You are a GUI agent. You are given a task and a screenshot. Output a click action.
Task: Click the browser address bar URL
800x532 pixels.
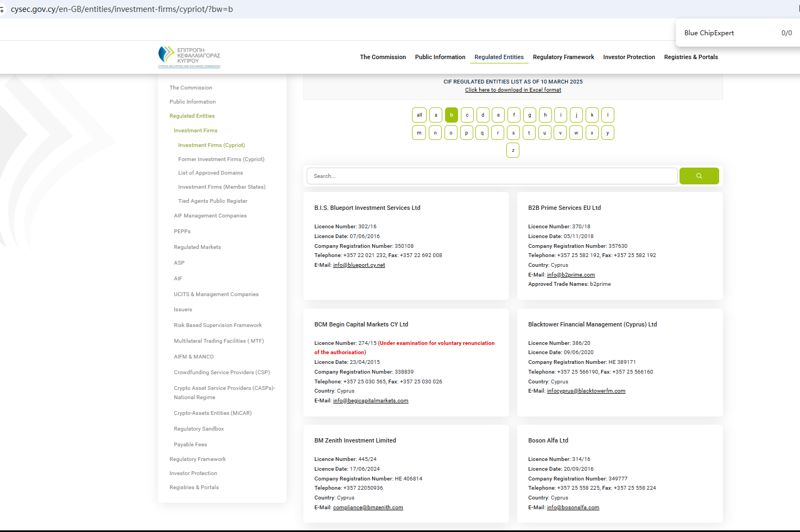click(x=122, y=9)
